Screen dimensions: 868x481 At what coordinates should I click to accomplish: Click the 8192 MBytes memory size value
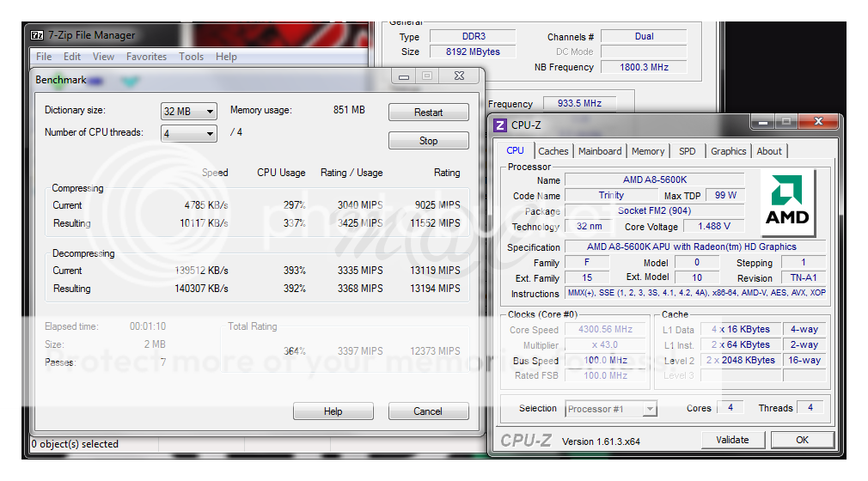[473, 52]
